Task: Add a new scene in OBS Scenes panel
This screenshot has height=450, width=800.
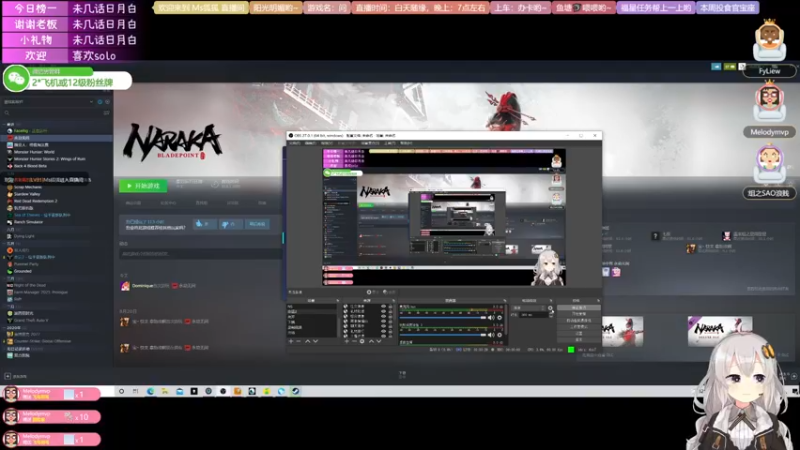Action: tap(291, 341)
